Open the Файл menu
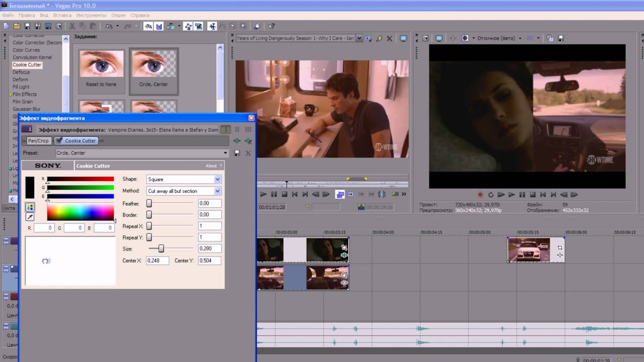 (8, 16)
